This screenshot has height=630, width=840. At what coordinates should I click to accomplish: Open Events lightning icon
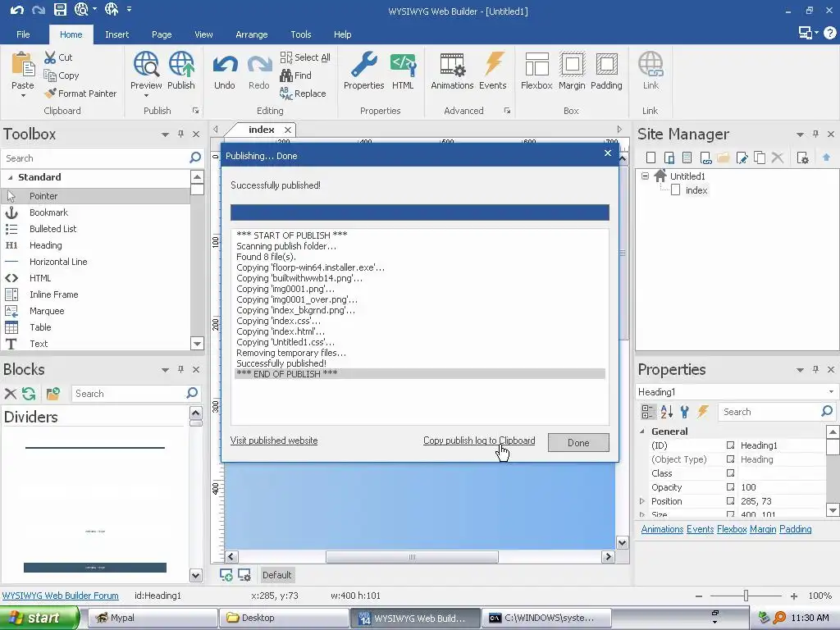click(493, 64)
